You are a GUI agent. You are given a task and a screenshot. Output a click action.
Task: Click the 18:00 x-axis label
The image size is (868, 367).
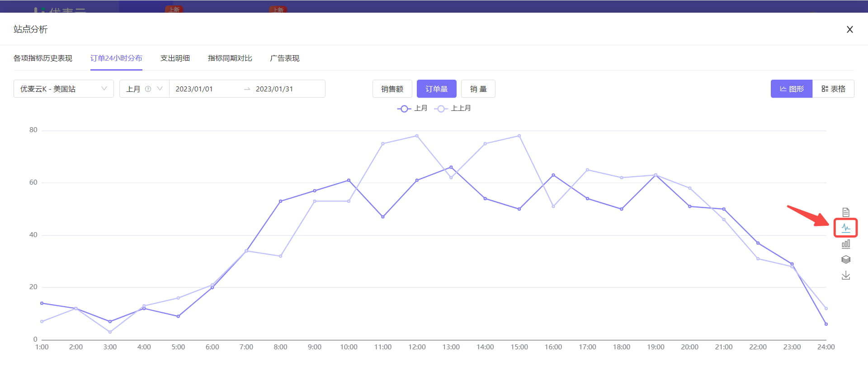pyautogui.click(x=622, y=347)
